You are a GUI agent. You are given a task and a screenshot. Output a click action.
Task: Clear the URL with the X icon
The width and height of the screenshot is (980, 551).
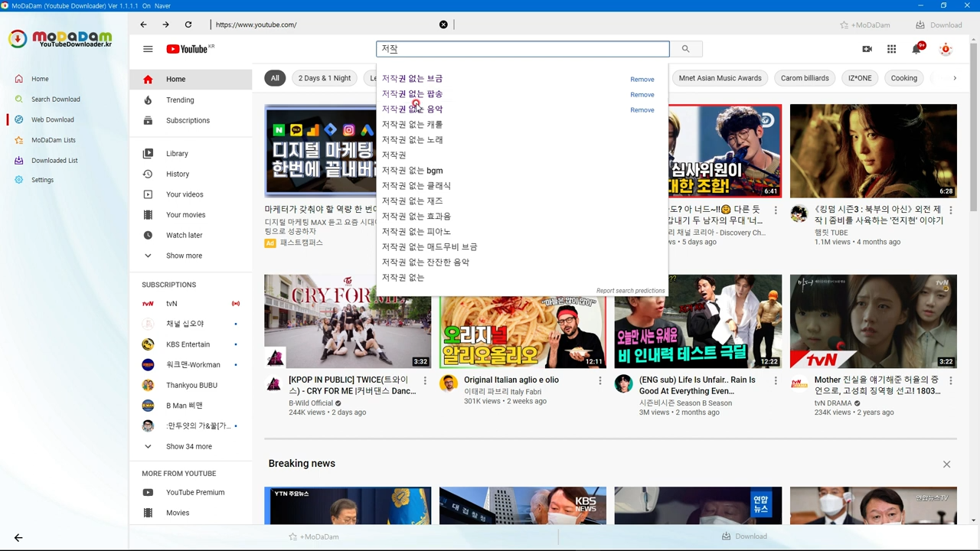pyautogui.click(x=443, y=24)
